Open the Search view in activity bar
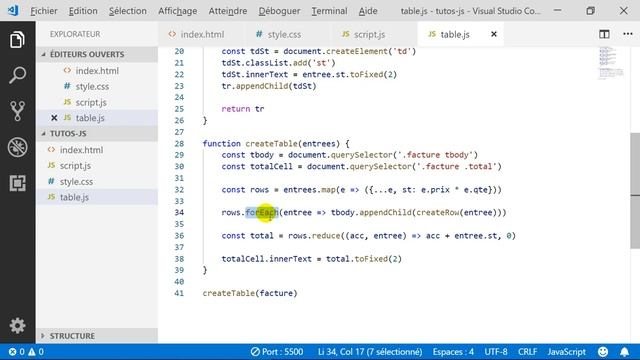This screenshot has width=640, height=360. [17, 75]
